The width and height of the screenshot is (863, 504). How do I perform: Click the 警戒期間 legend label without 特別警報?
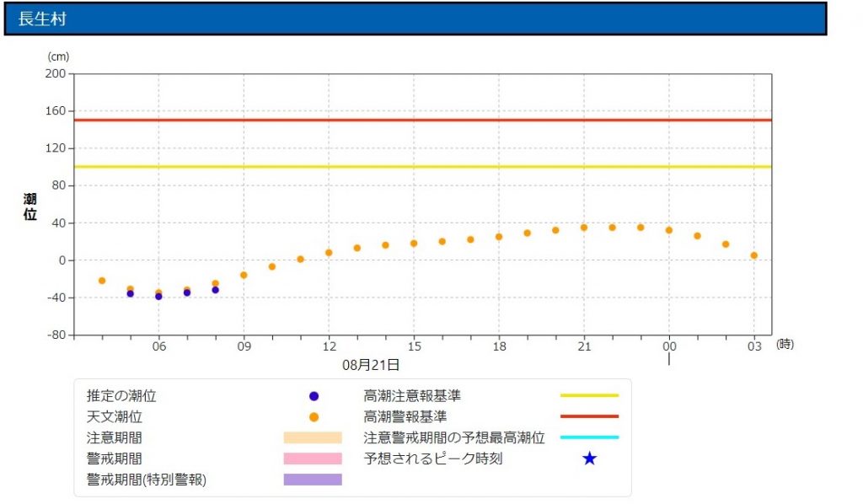[114, 458]
